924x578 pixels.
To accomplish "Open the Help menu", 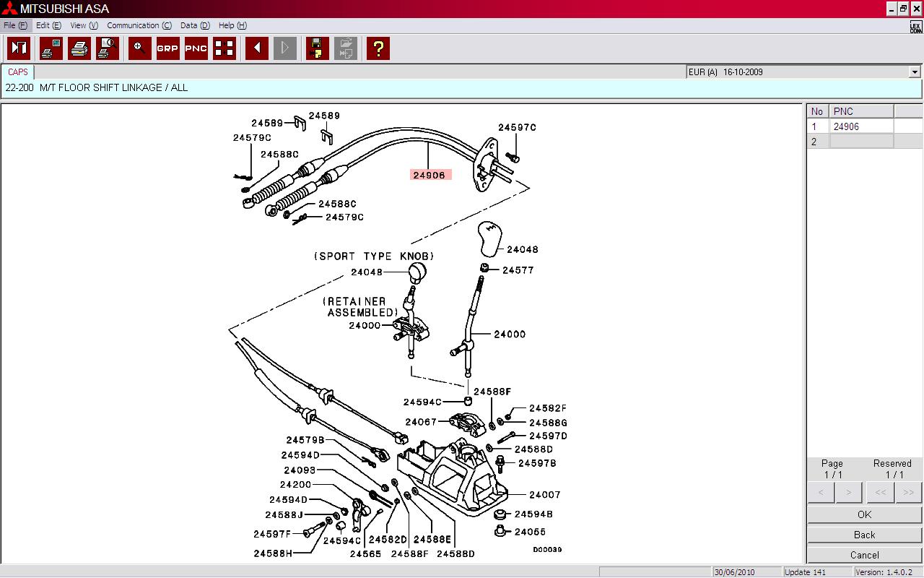I will pos(232,25).
